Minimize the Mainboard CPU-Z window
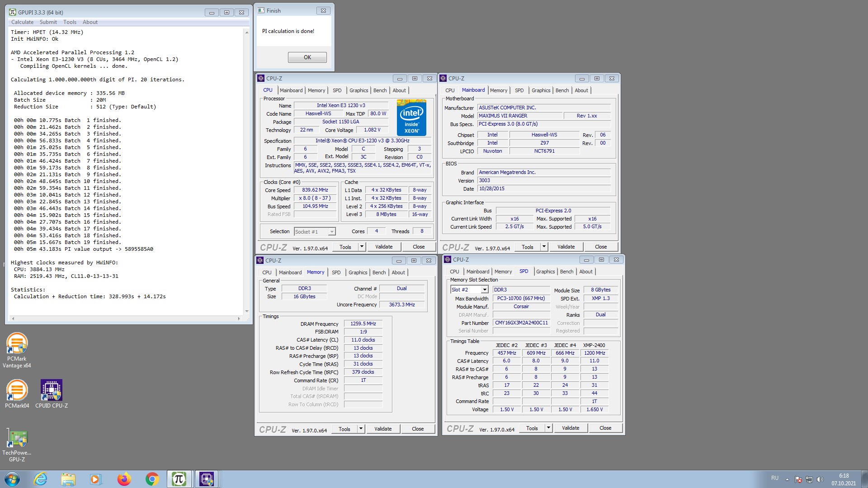Image resolution: width=868 pixels, height=488 pixels. pos(582,79)
